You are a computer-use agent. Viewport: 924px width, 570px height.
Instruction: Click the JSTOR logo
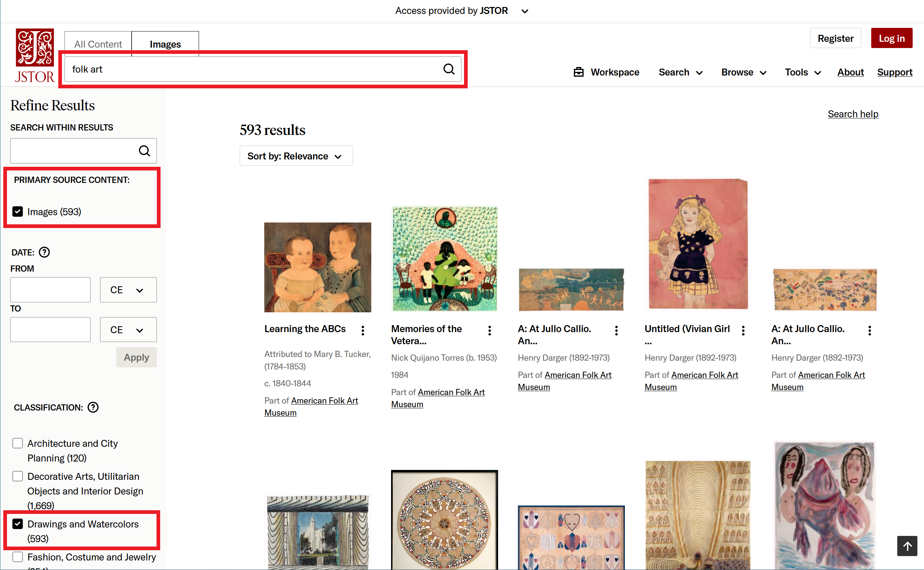coord(34,55)
